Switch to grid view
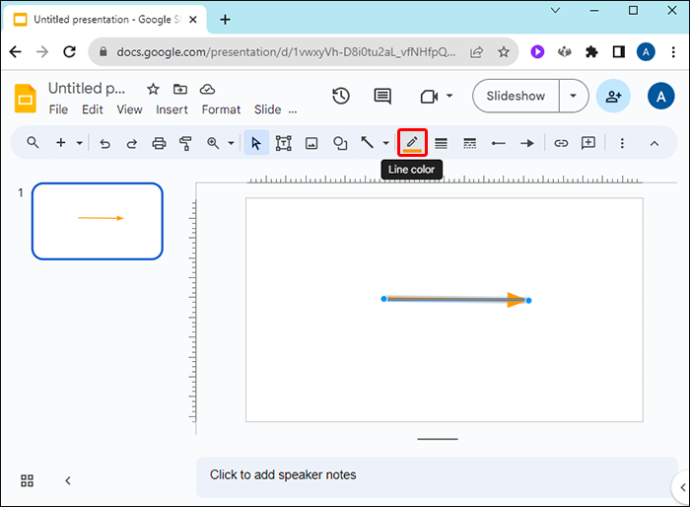This screenshot has width=690, height=507. coord(27,481)
